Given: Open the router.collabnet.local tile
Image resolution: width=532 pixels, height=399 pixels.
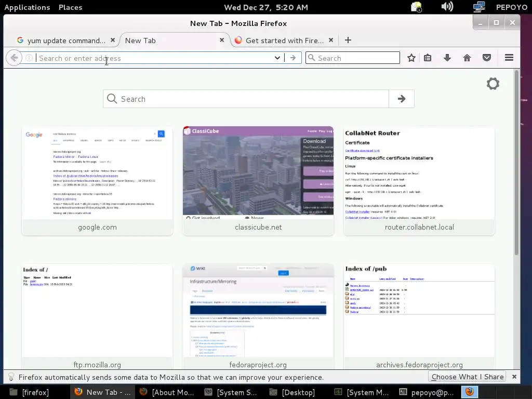Looking at the screenshot, I should [x=419, y=181].
